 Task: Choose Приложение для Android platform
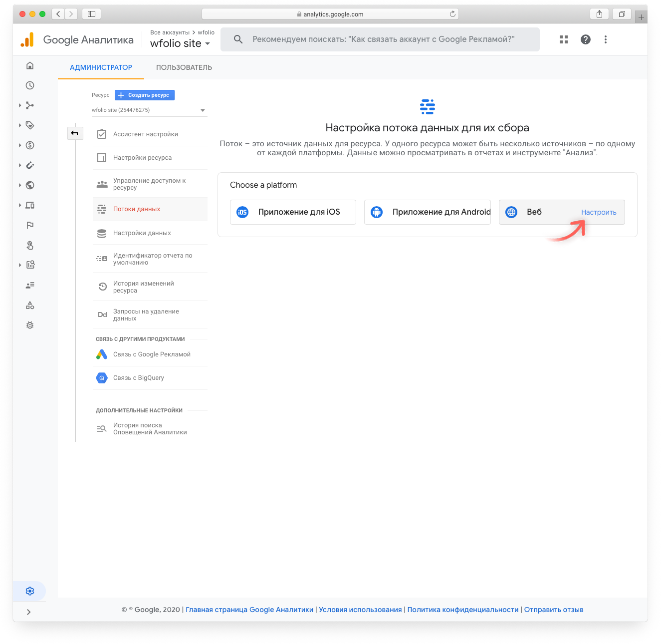(x=428, y=212)
